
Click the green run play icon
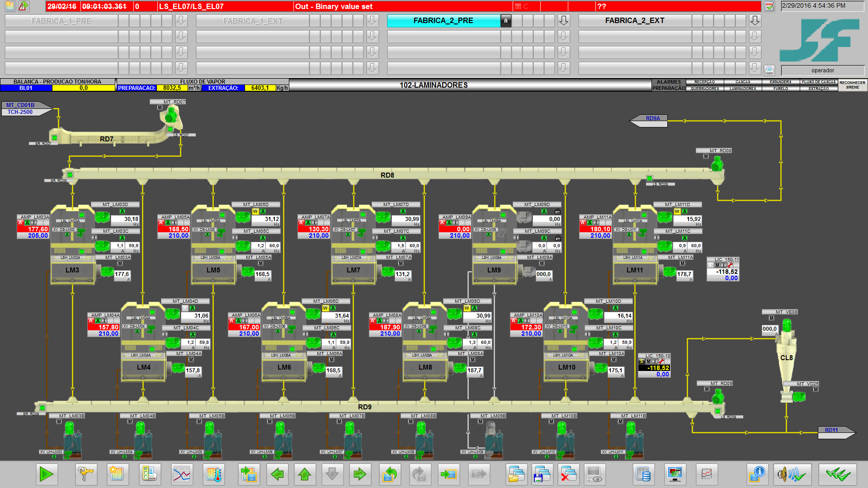(x=47, y=474)
